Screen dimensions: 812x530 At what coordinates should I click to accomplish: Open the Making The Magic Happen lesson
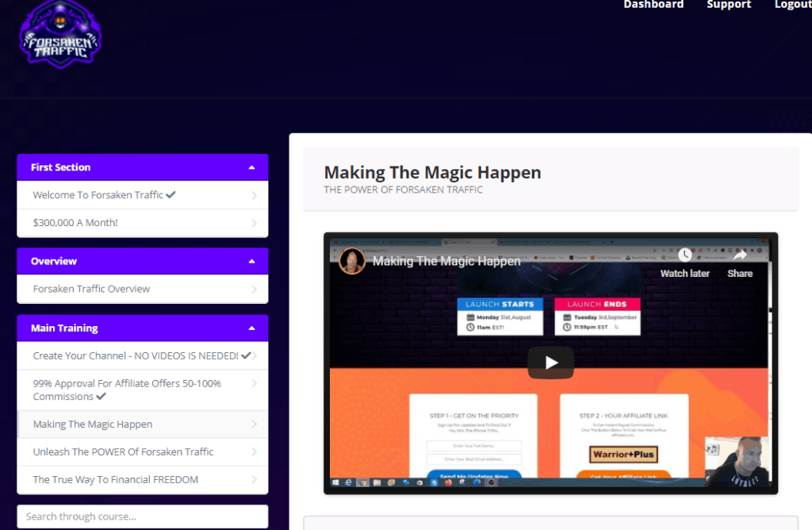tap(93, 424)
